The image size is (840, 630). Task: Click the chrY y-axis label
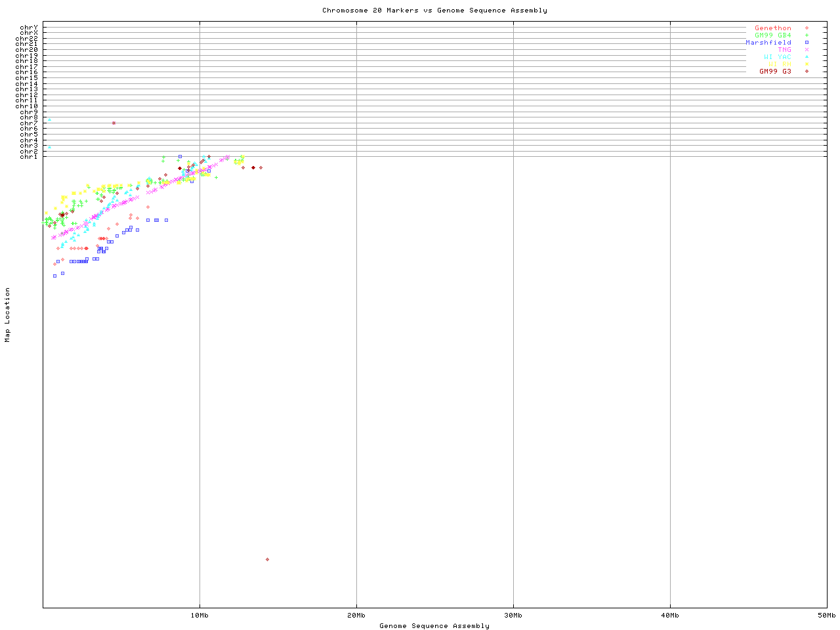[x=28, y=28]
